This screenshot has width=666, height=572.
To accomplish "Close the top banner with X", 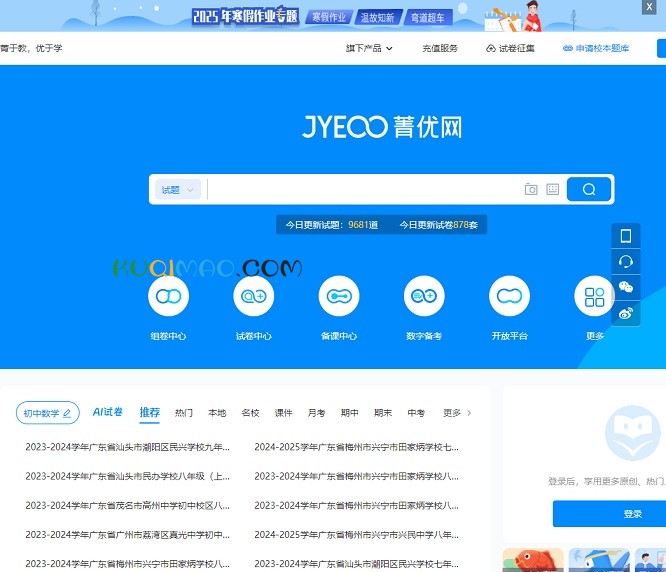I will click(x=649, y=7).
